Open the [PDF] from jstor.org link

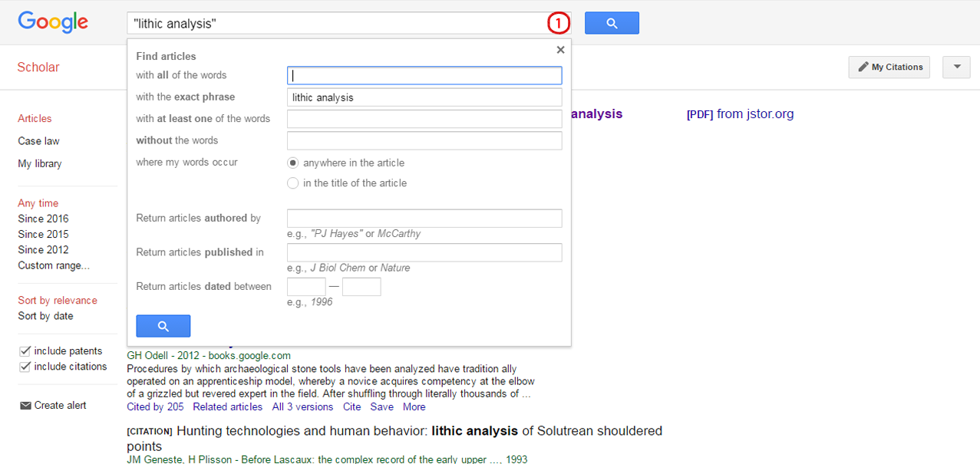(741, 114)
